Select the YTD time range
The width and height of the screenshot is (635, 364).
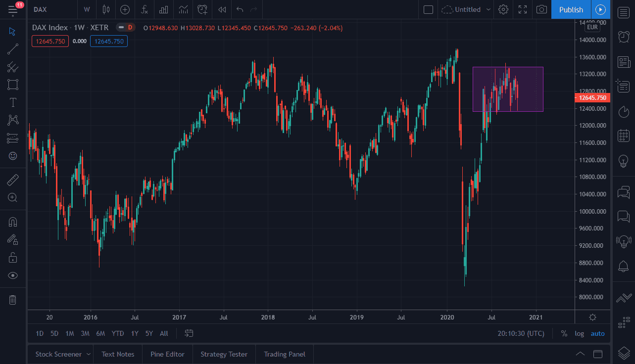click(117, 333)
